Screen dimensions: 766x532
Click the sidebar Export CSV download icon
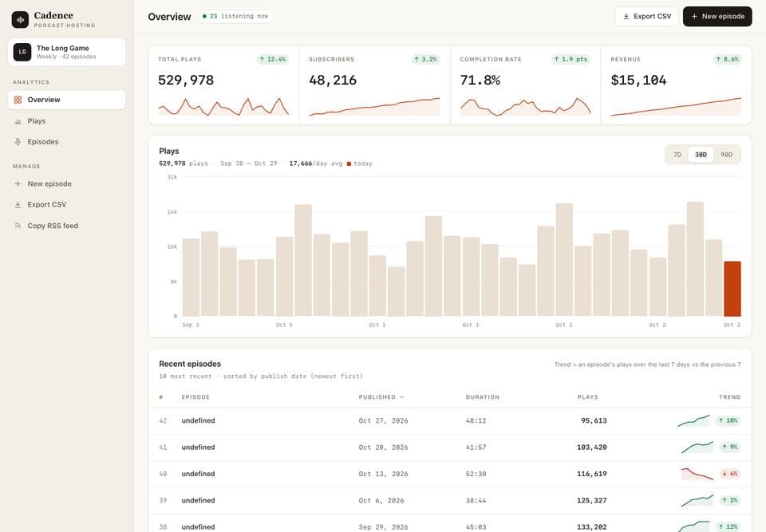pyautogui.click(x=18, y=205)
